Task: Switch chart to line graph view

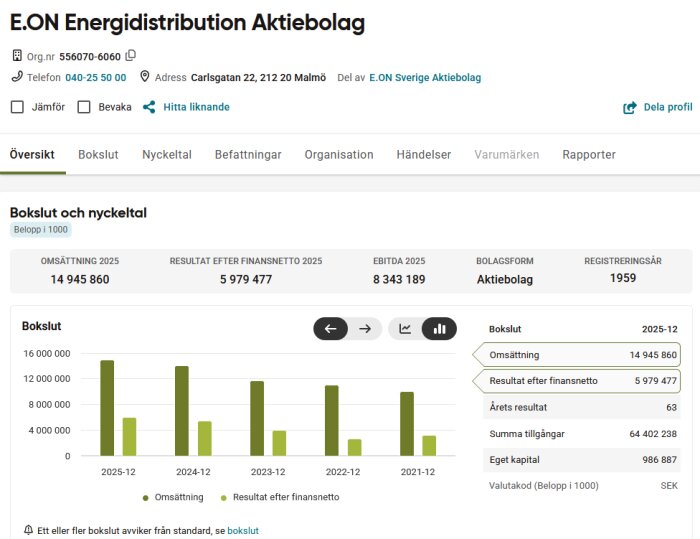Action: [x=405, y=329]
